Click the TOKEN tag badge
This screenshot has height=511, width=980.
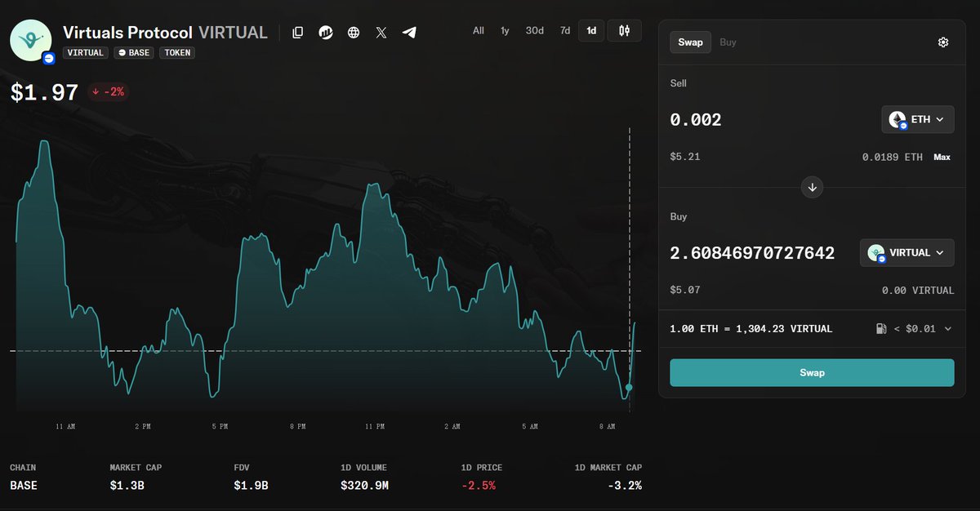pyautogui.click(x=177, y=52)
